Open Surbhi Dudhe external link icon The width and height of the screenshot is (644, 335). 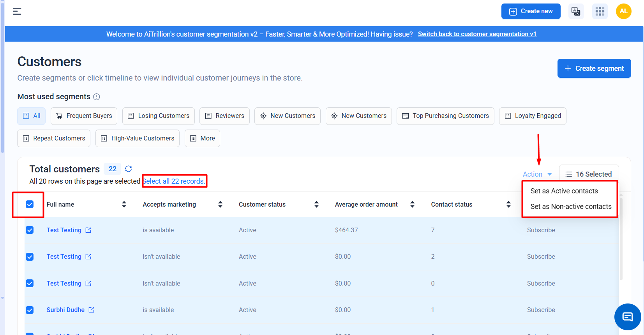(92, 310)
